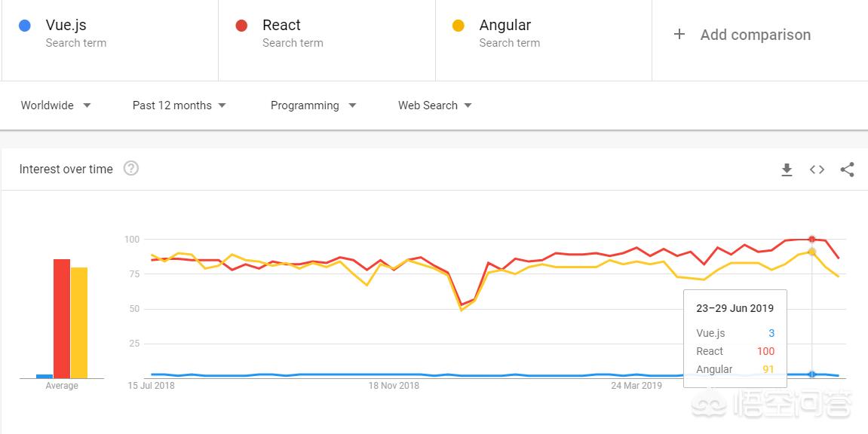
Task: Open the Interest over time help icon
Action: (130, 168)
